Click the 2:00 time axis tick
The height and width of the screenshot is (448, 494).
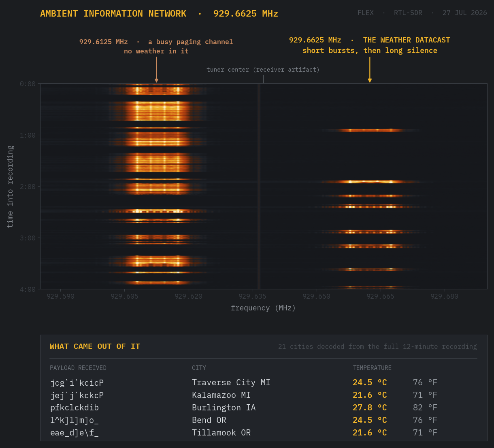click(x=28, y=187)
